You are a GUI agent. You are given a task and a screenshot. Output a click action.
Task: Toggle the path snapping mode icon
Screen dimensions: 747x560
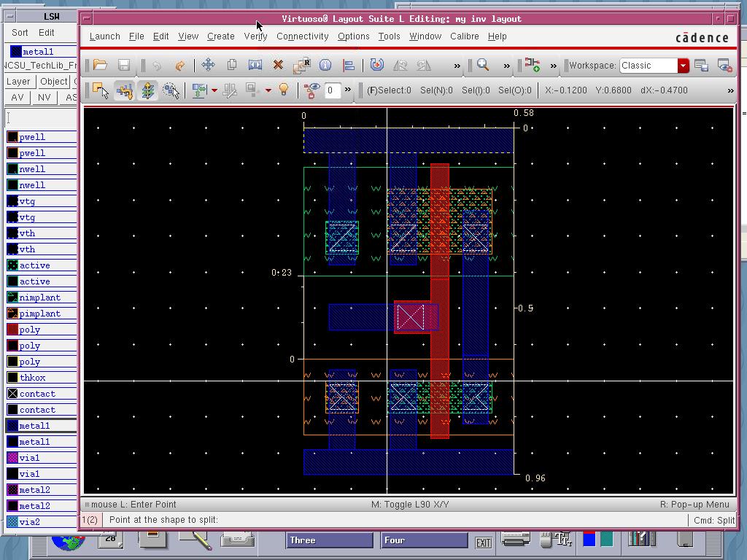click(x=124, y=90)
